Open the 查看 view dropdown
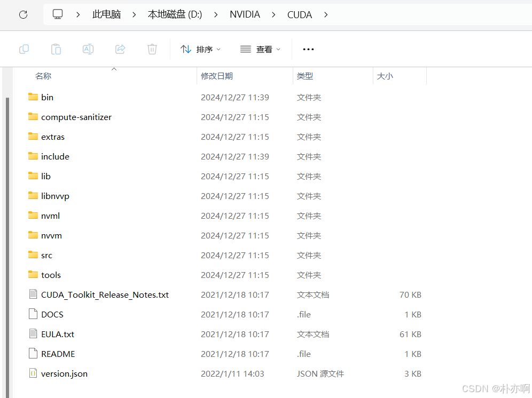Image resolution: width=532 pixels, height=398 pixels. (261, 49)
